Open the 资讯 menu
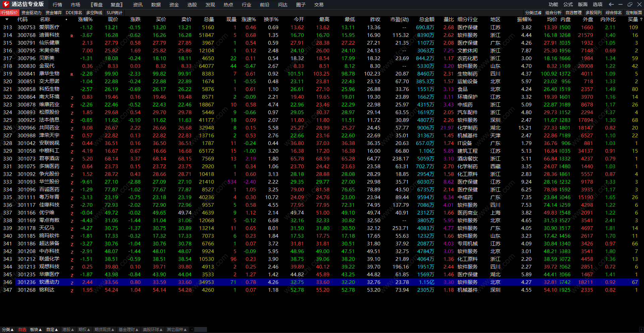Screen dimensions: 644x333 coord(138,5)
